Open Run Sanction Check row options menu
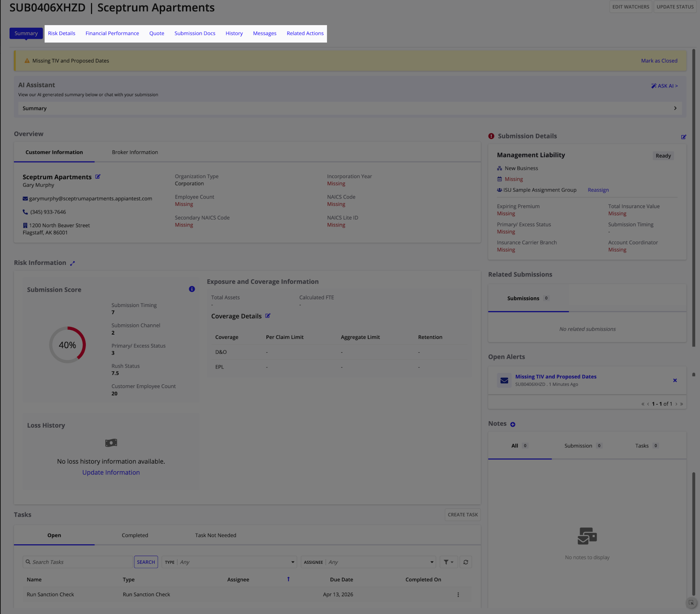 pyautogui.click(x=458, y=594)
